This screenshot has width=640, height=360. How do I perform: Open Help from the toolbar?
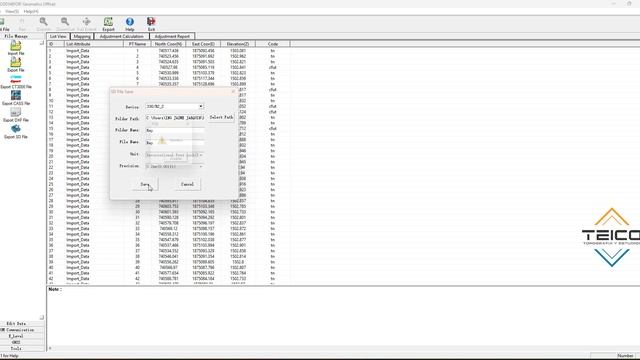(x=130, y=24)
